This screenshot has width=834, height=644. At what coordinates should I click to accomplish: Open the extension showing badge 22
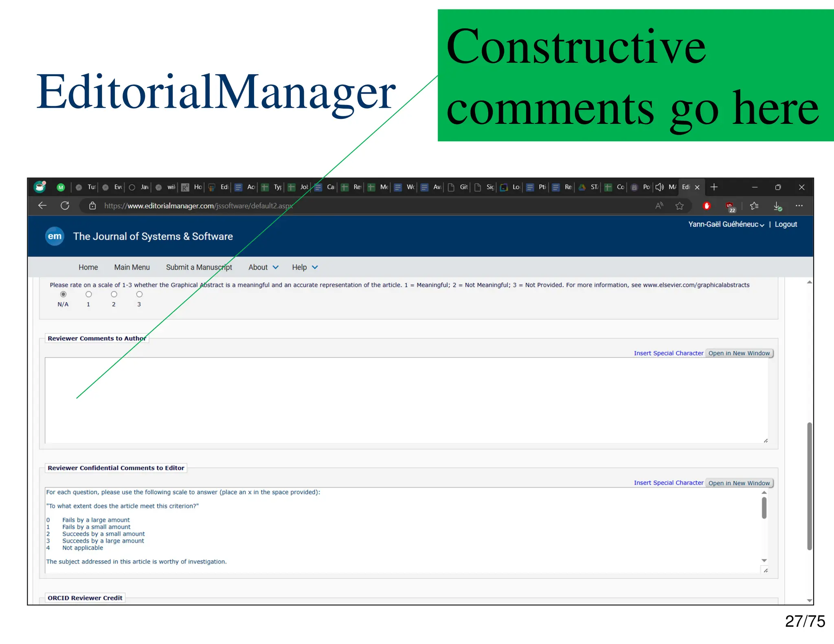[731, 207]
